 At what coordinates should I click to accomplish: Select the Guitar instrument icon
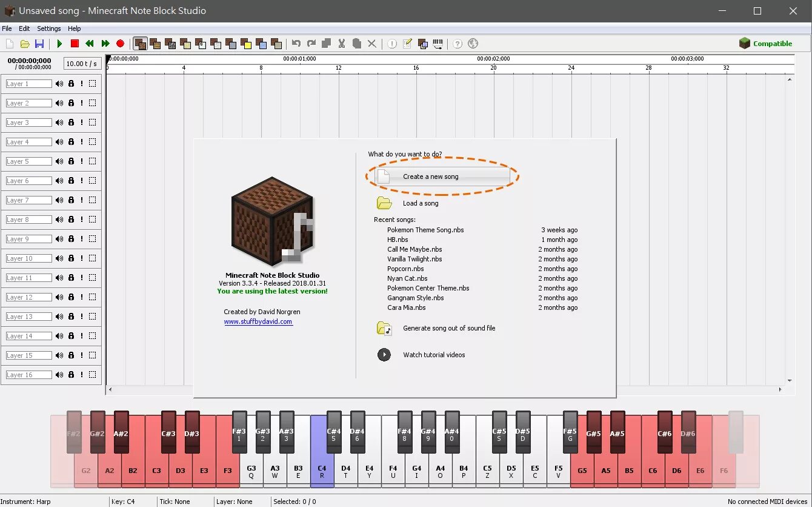coord(216,44)
